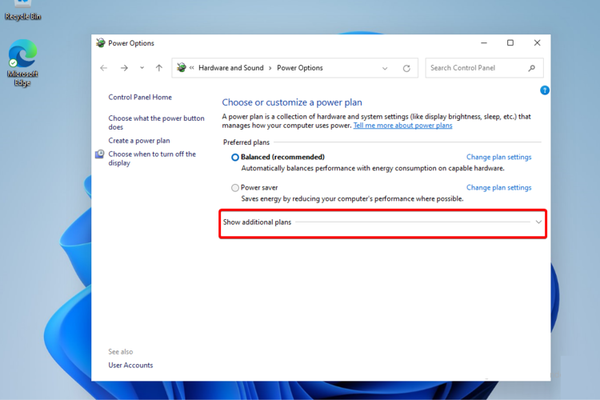Click the Forward navigation arrow

[124, 68]
